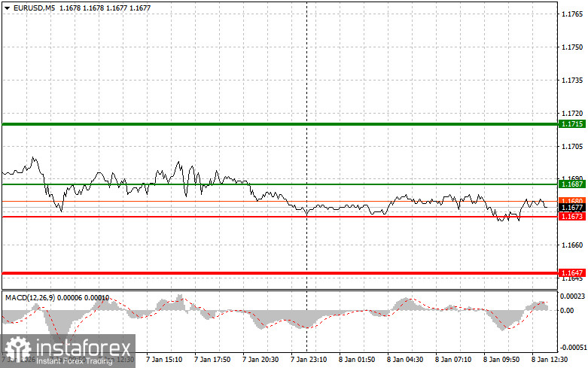
Task: Click the 0.00023 MACD scale value
Action: [572, 297]
